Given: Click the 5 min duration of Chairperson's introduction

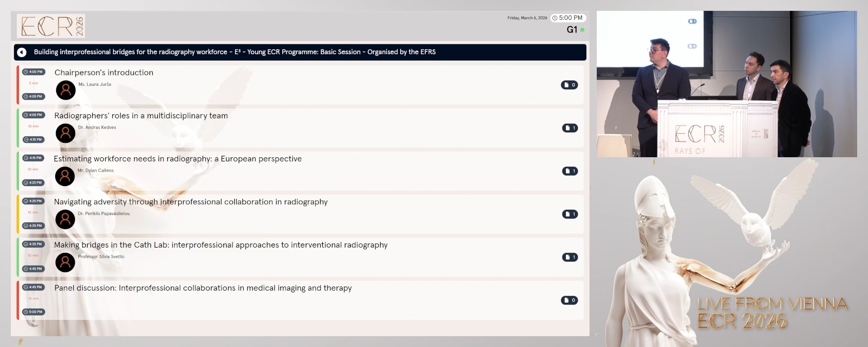Looking at the screenshot, I should 33,83.
